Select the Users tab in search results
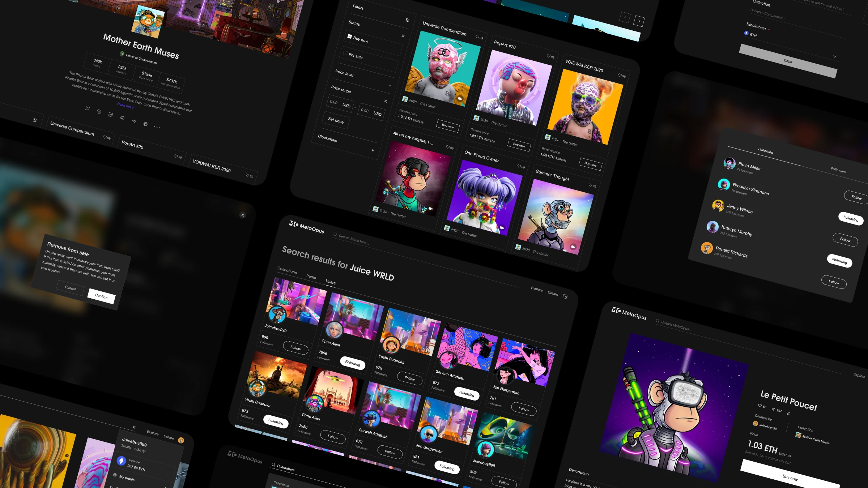Image resolution: width=868 pixels, height=488 pixels. tap(331, 282)
